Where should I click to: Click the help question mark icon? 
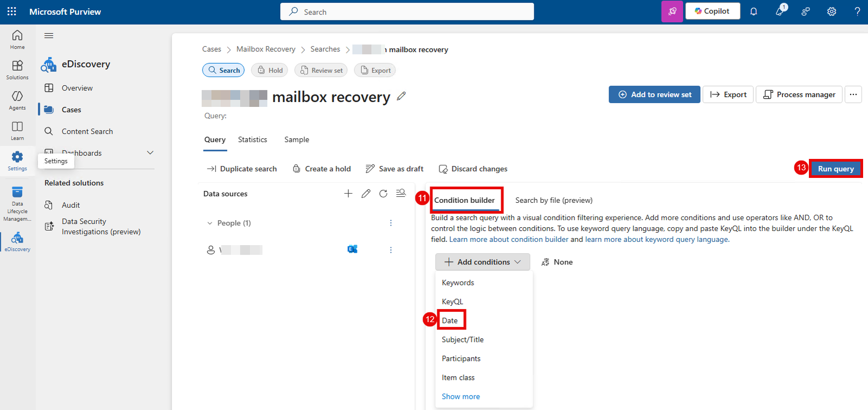pos(857,11)
